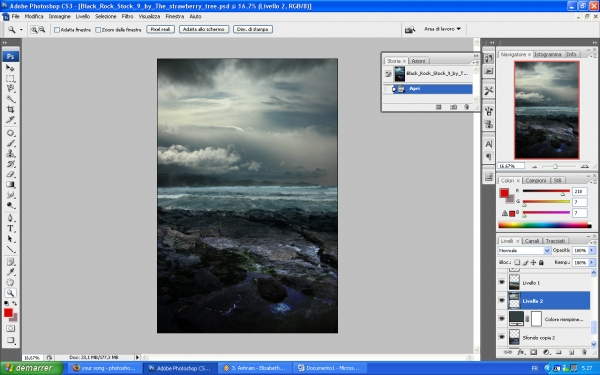Open the Paragraph panel icon in dock
The height and width of the screenshot is (375, 600).
pyautogui.click(x=489, y=157)
